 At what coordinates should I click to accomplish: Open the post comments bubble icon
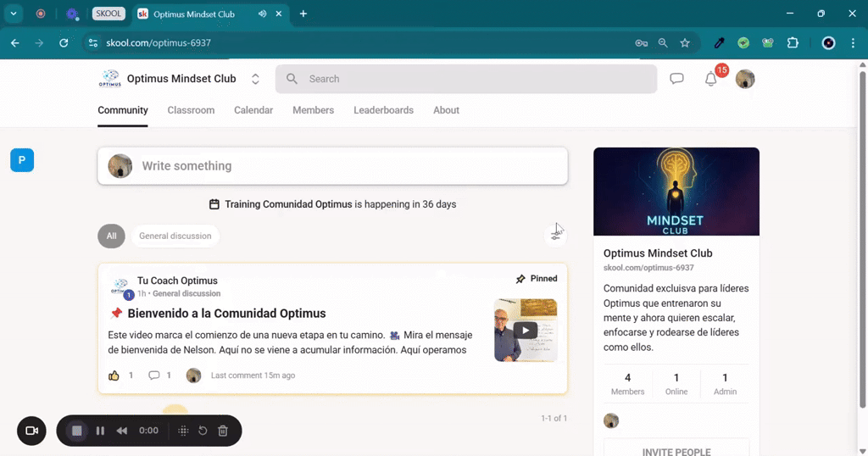(x=154, y=375)
